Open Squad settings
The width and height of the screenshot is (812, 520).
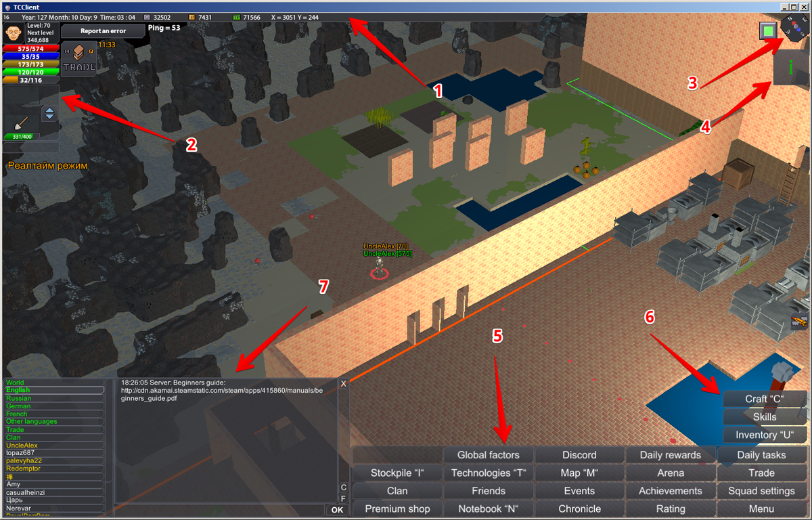tap(762, 491)
